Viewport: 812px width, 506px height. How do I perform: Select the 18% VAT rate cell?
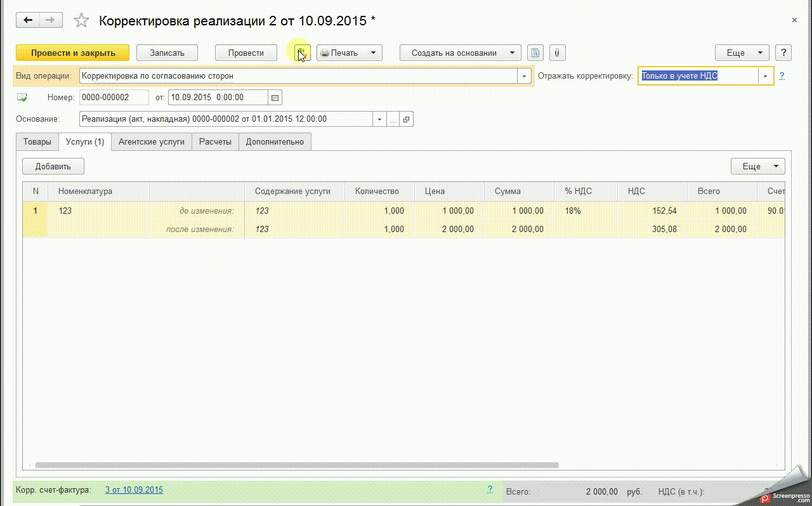pos(586,211)
